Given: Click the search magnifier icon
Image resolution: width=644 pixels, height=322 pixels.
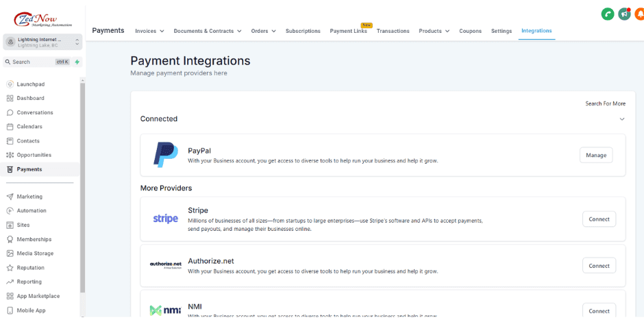Looking at the screenshot, I should [8, 62].
